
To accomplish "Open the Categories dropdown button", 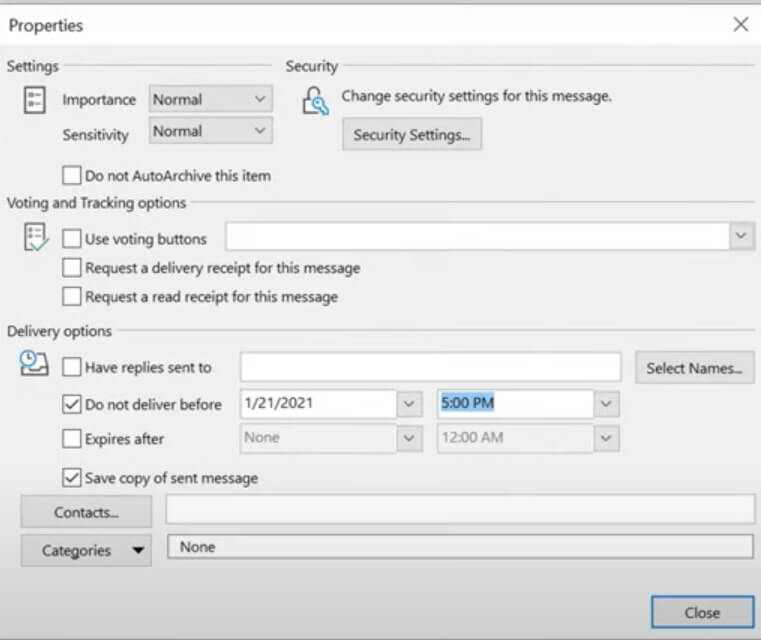I will (x=86, y=550).
